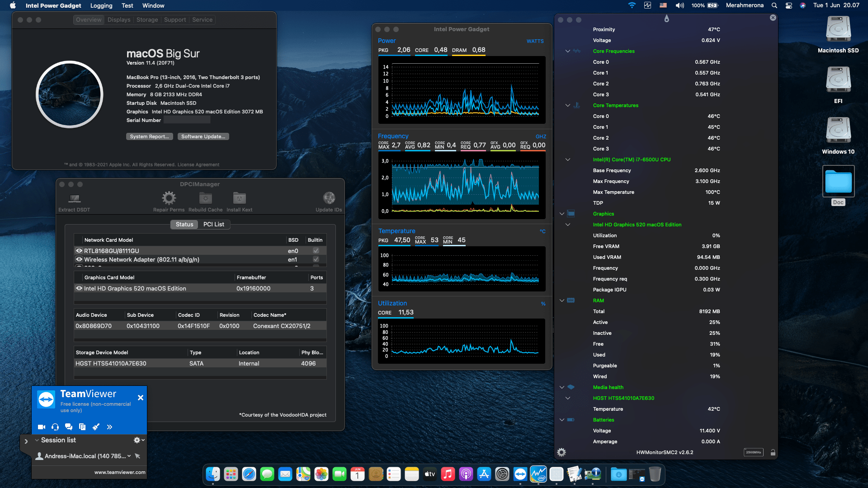The height and width of the screenshot is (488, 868).
Task: Click 2500MHz button in HWMonitorSMC2 footer
Action: [x=753, y=452]
